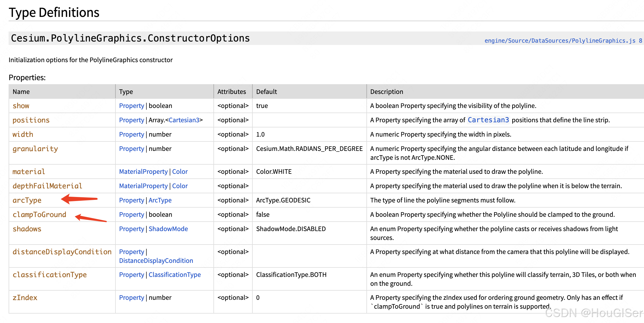Image resolution: width=644 pixels, height=323 pixels.
Task: Click the arcType property name
Action: [27, 200]
